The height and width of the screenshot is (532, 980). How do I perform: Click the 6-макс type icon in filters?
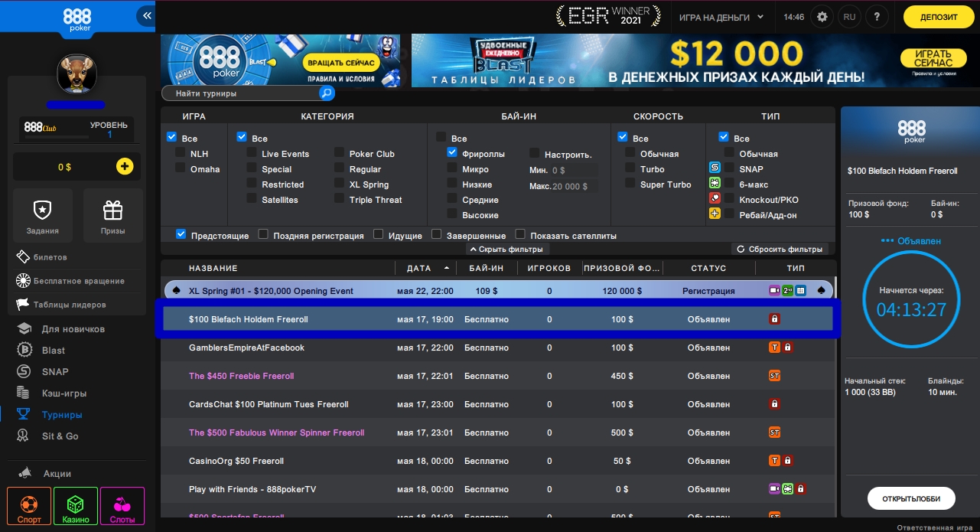pos(715,184)
